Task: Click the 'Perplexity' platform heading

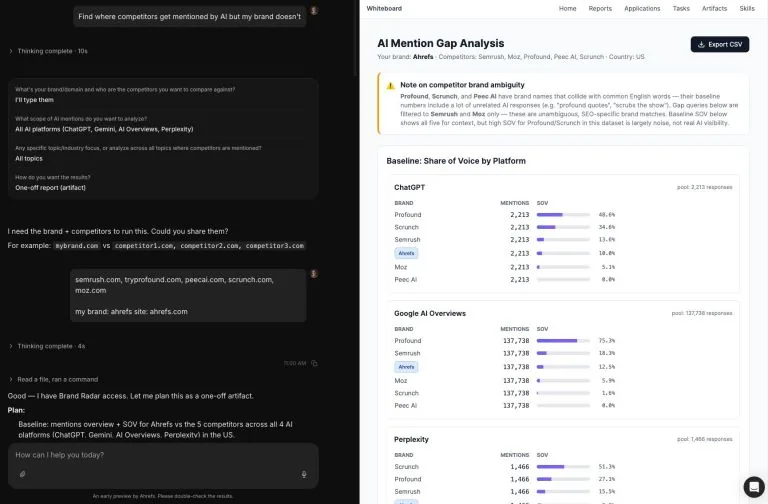Action: [411, 439]
